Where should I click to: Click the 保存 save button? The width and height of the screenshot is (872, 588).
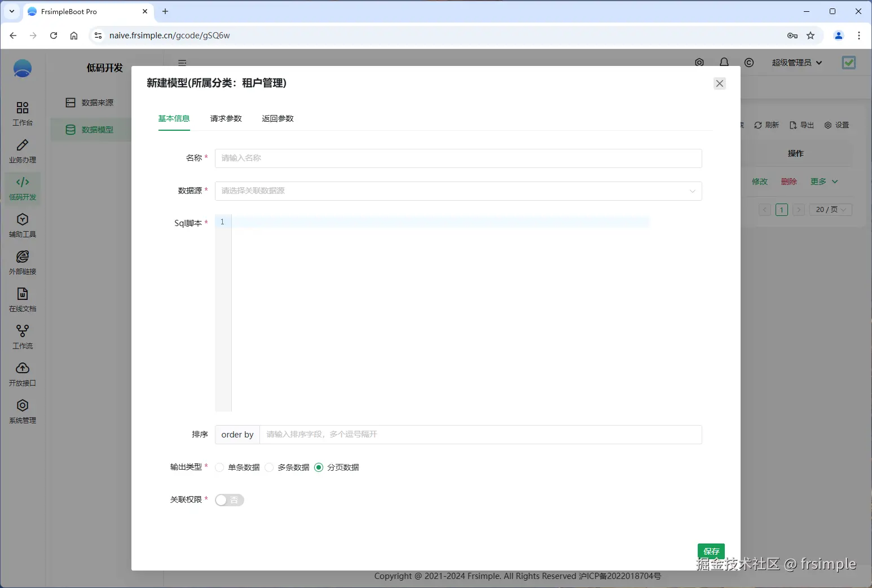711,551
